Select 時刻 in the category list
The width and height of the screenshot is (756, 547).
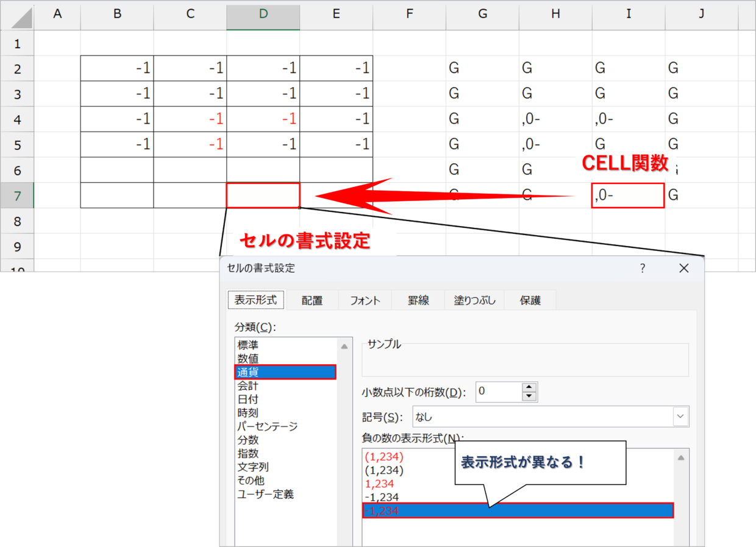285,413
